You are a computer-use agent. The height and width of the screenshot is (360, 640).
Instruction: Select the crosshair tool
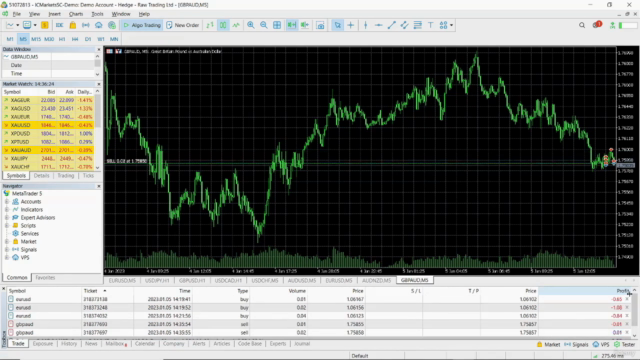(x=351, y=25)
